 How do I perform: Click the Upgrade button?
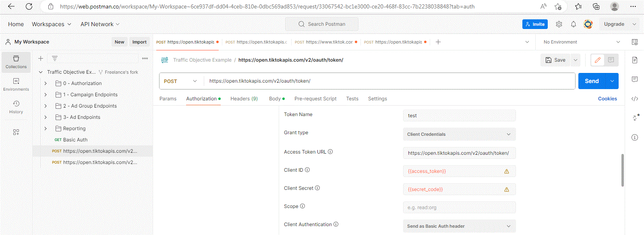pyautogui.click(x=614, y=24)
